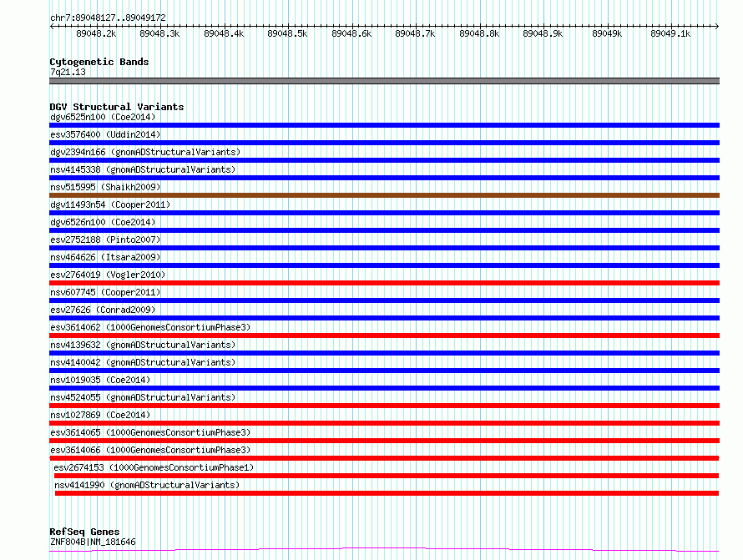Open variant esv2764019 (Vogler2010) label
Screen dimensions: 743x560
(108, 275)
